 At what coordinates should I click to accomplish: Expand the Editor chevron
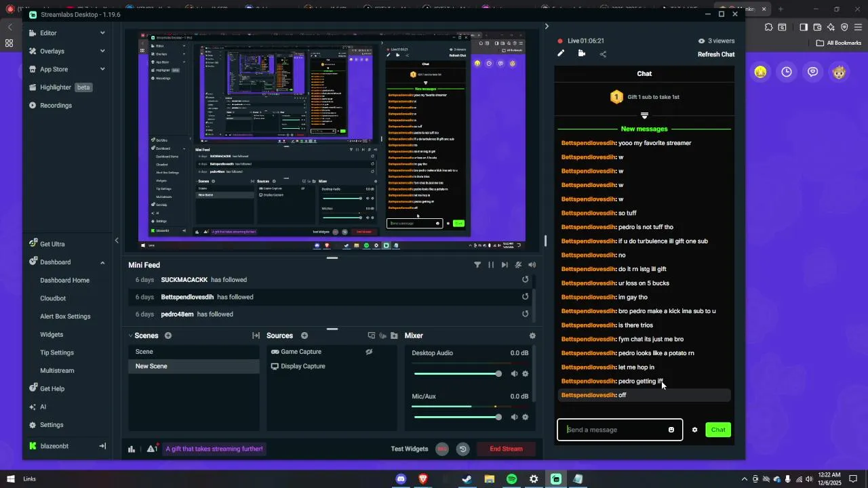[x=102, y=33]
